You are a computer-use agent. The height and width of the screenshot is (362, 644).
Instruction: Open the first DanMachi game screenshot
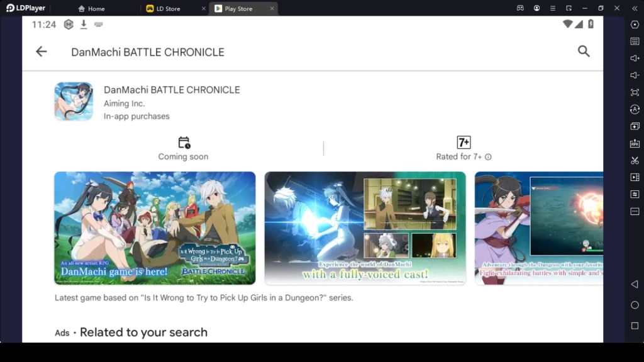pyautogui.click(x=155, y=228)
